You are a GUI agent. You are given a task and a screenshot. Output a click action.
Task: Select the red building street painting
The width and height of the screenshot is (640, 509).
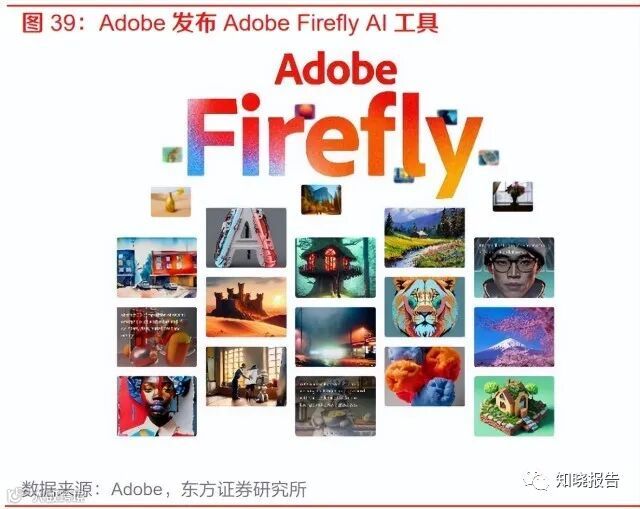(x=157, y=267)
